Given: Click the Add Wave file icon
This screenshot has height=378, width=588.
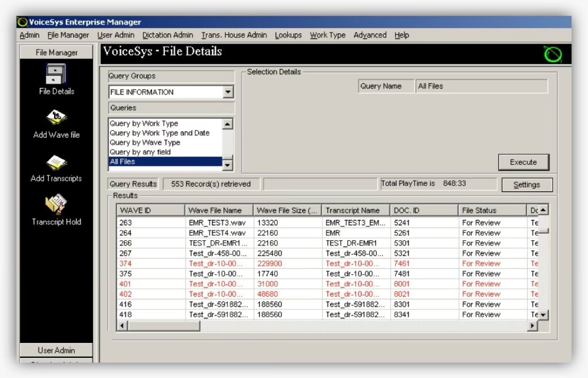Looking at the screenshot, I should 56,118.
